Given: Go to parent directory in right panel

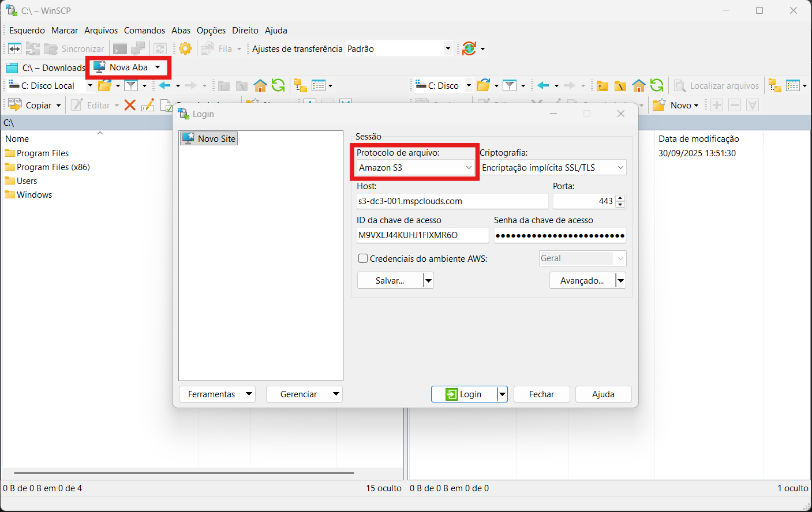Looking at the screenshot, I should tap(603, 86).
